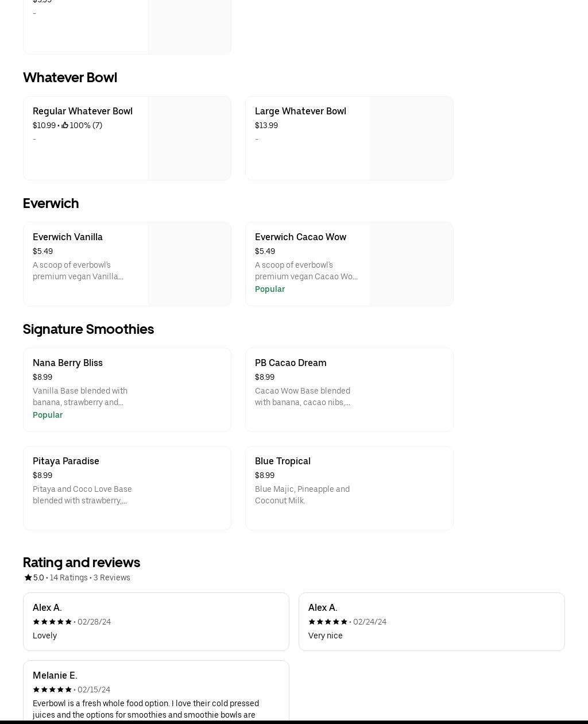Viewport: 588px width, 724px height.
Task: Open the Blue Tropical smoothie card
Action: pos(349,488)
